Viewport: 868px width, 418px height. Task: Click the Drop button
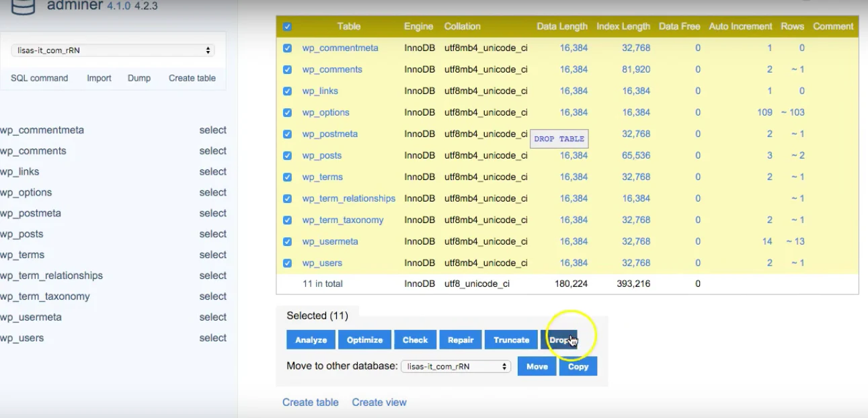pyautogui.click(x=559, y=340)
